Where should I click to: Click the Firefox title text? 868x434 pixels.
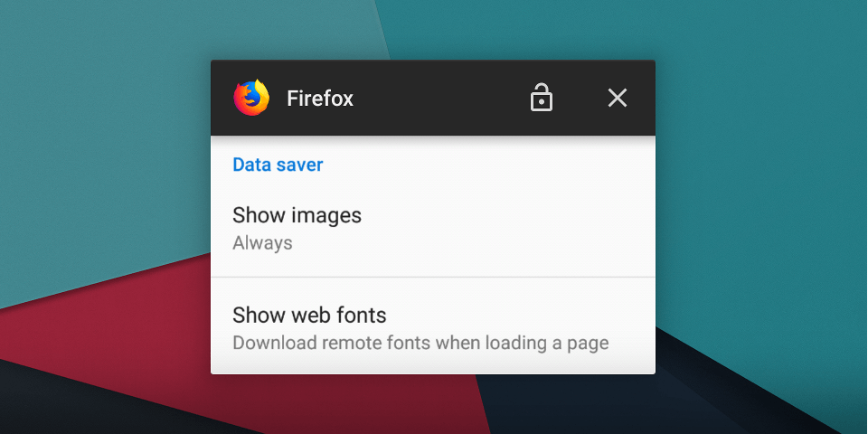[x=320, y=99]
